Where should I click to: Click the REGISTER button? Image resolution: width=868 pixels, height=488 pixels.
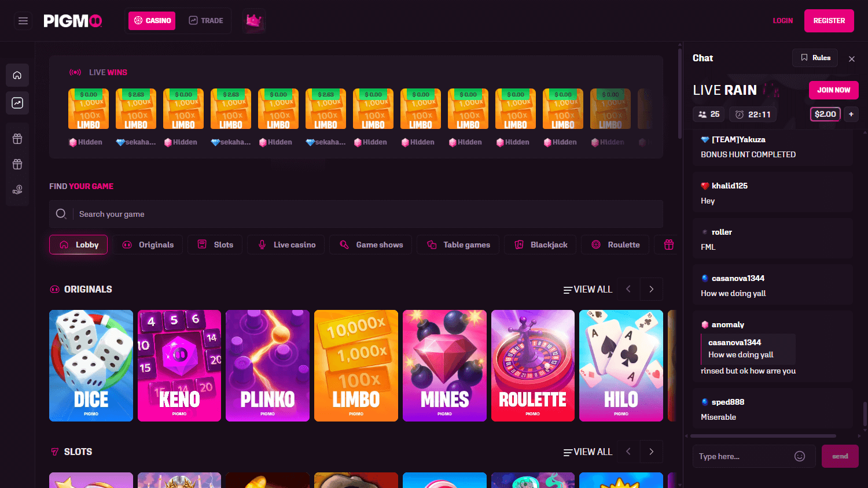pyautogui.click(x=829, y=20)
